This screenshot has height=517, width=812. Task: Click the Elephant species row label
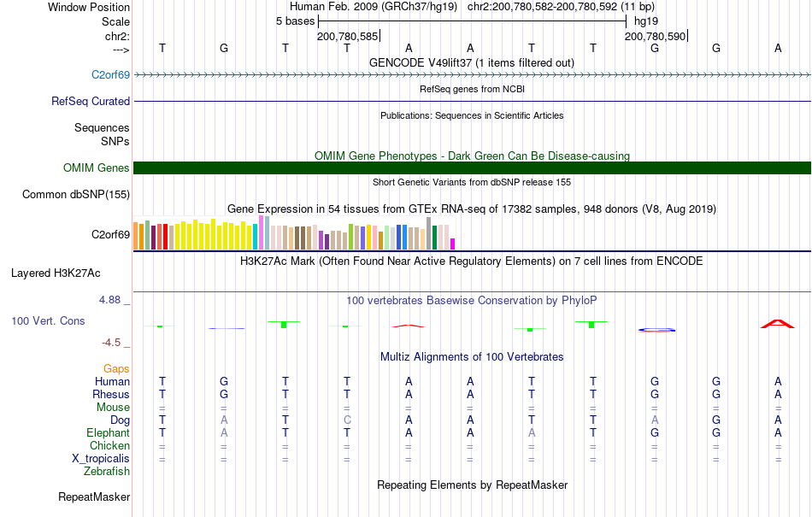pos(108,432)
